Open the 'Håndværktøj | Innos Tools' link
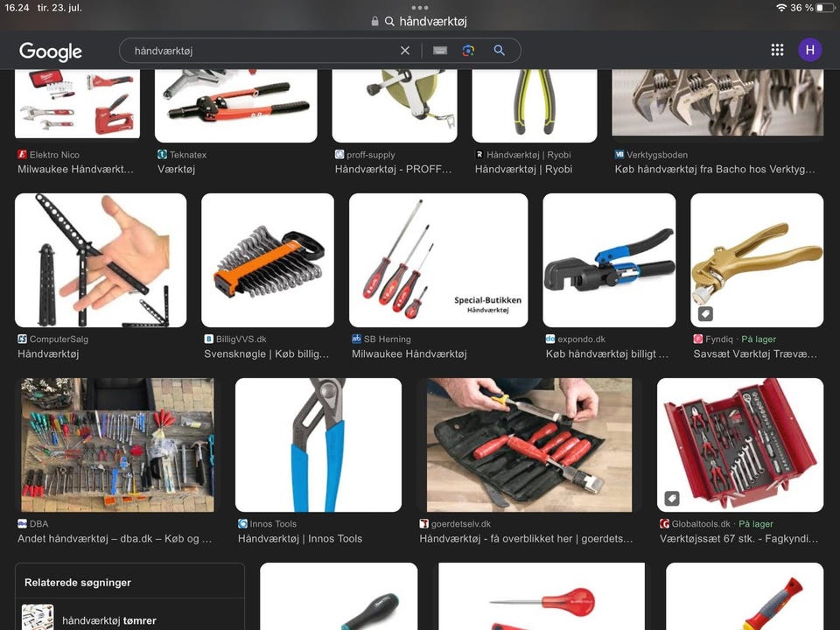840x630 pixels. pyautogui.click(x=300, y=539)
